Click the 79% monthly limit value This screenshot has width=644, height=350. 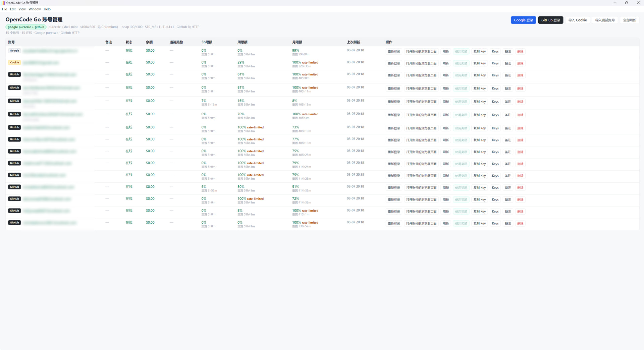(296, 163)
